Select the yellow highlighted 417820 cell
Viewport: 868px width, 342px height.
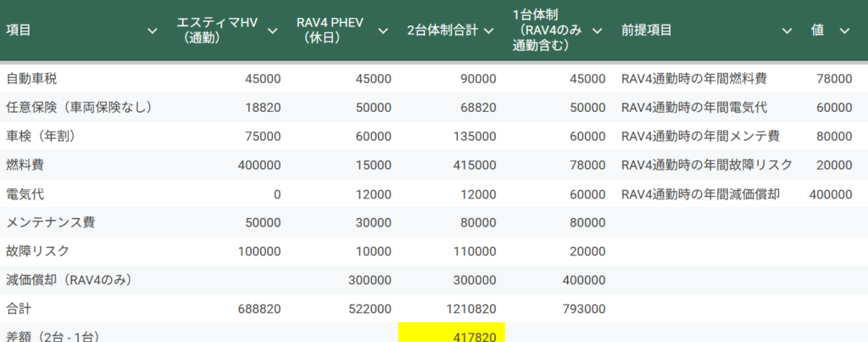[x=452, y=334]
